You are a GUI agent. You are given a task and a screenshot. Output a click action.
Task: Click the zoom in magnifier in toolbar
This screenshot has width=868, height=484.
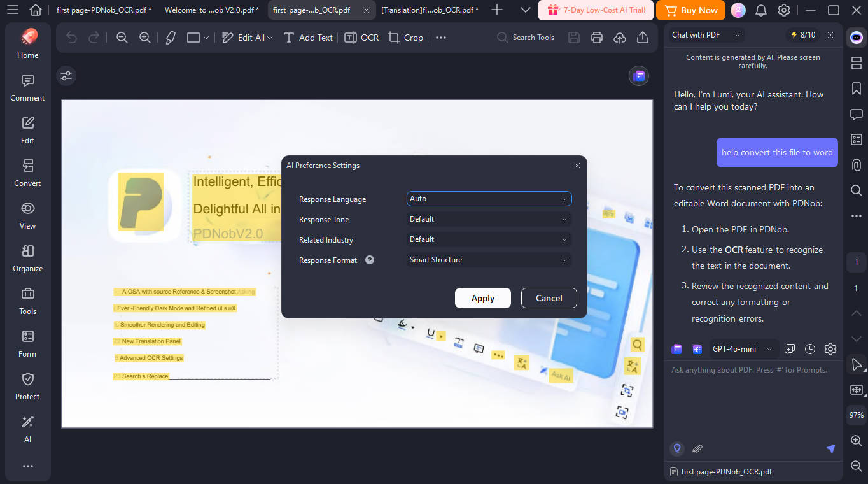(145, 38)
